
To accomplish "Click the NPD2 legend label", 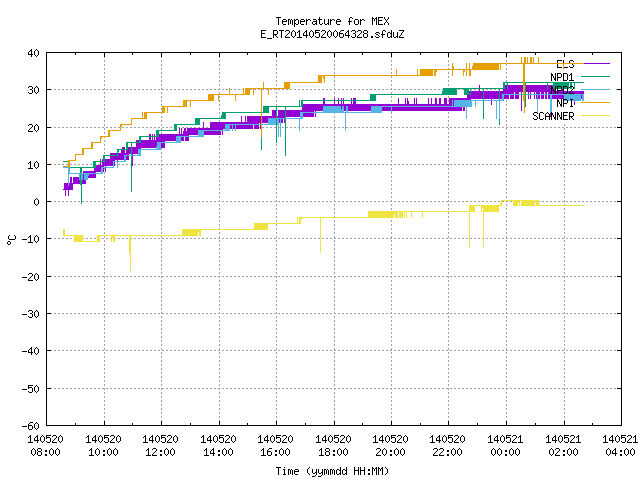I will (x=562, y=90).
